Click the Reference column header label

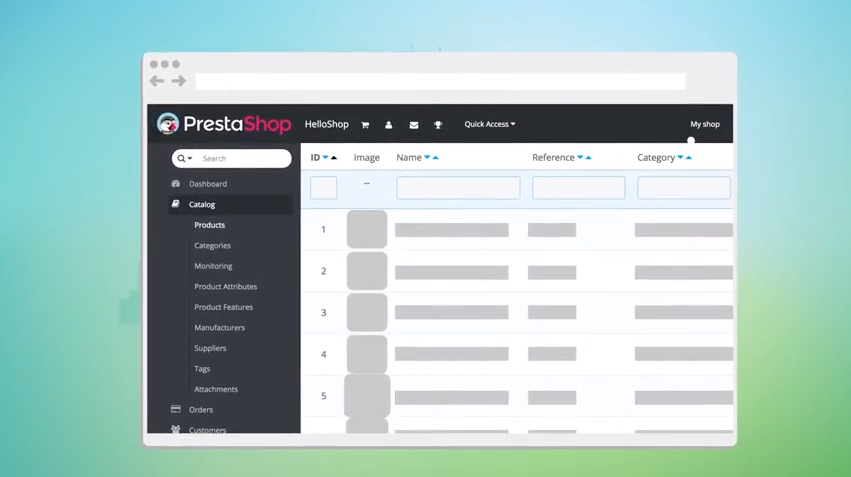(553, 157)
